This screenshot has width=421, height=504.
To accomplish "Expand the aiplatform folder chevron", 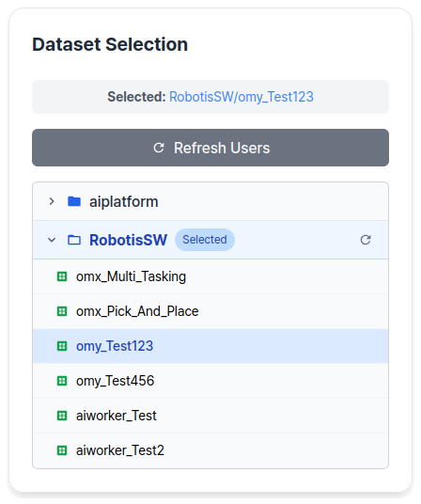I will click(52, 201).
